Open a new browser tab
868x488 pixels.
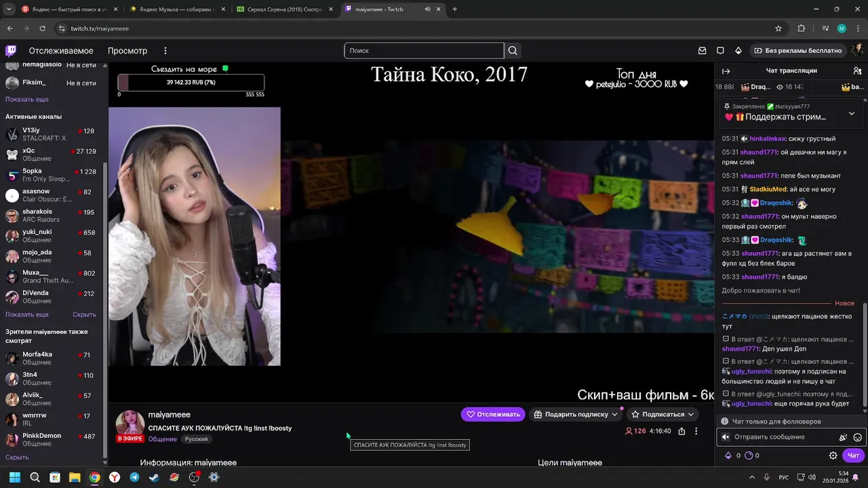point(454,9)
